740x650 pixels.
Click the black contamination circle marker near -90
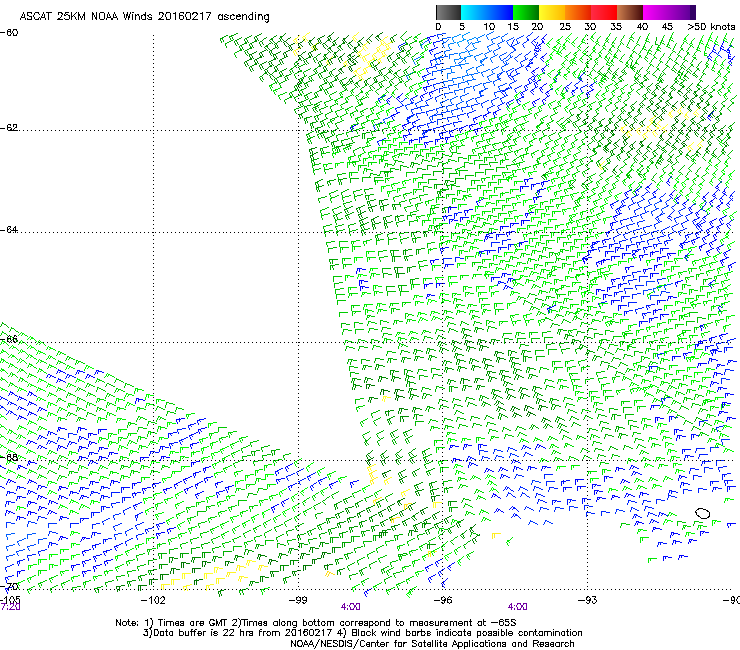702,514
